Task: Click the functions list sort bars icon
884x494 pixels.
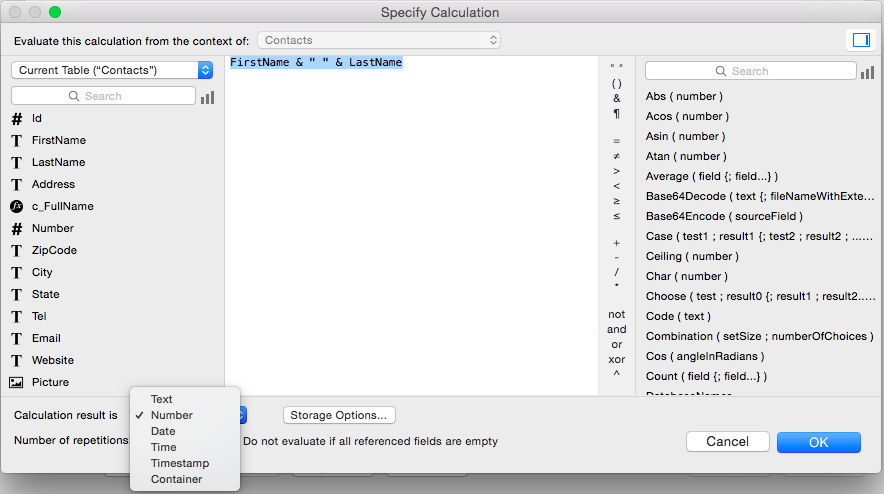Action: tap(867, 72)
